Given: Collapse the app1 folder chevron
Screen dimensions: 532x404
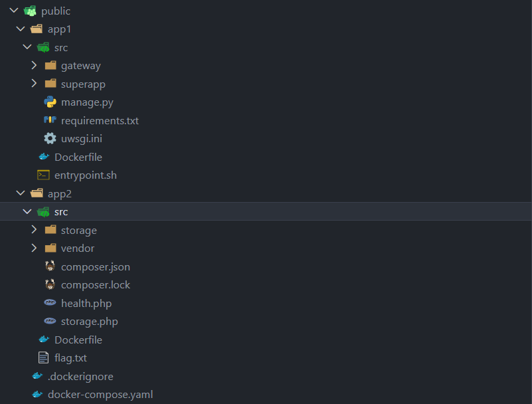Looking at the screenshot, I should 20,29.
